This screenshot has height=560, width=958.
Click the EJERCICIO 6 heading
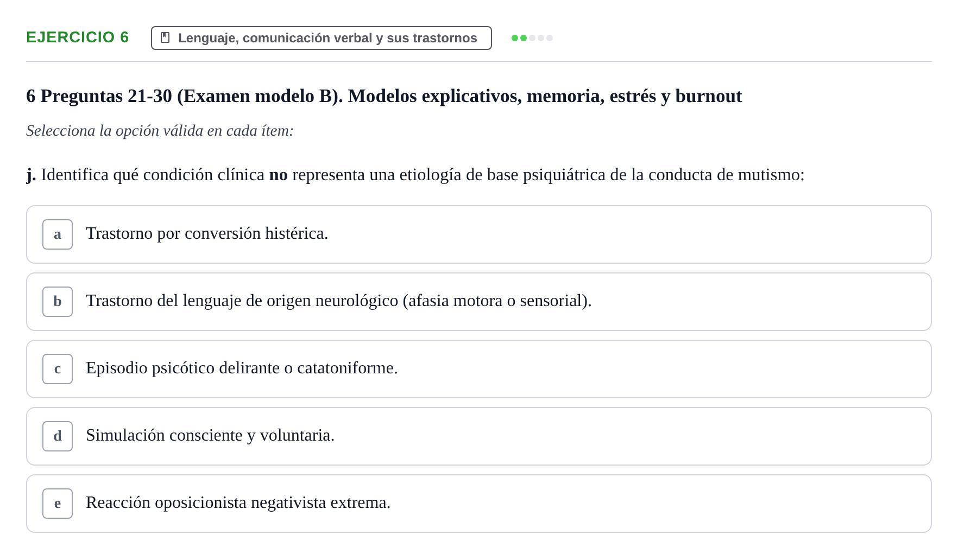(78, 37)
